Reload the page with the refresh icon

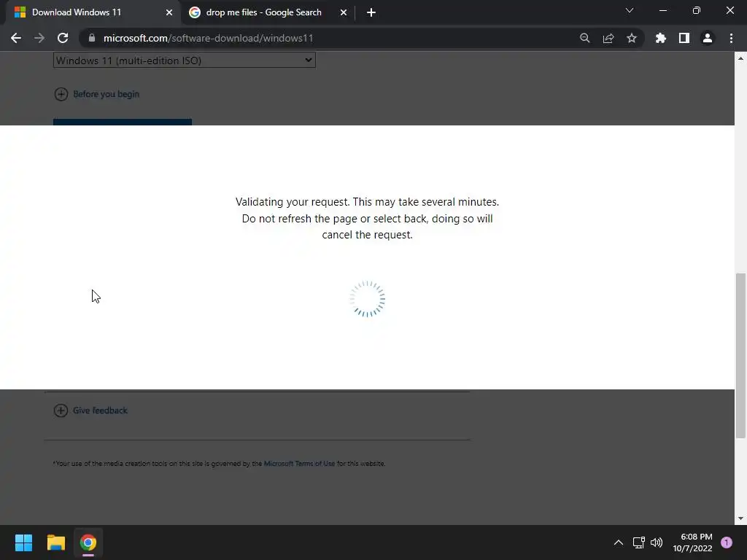point(63,38)
